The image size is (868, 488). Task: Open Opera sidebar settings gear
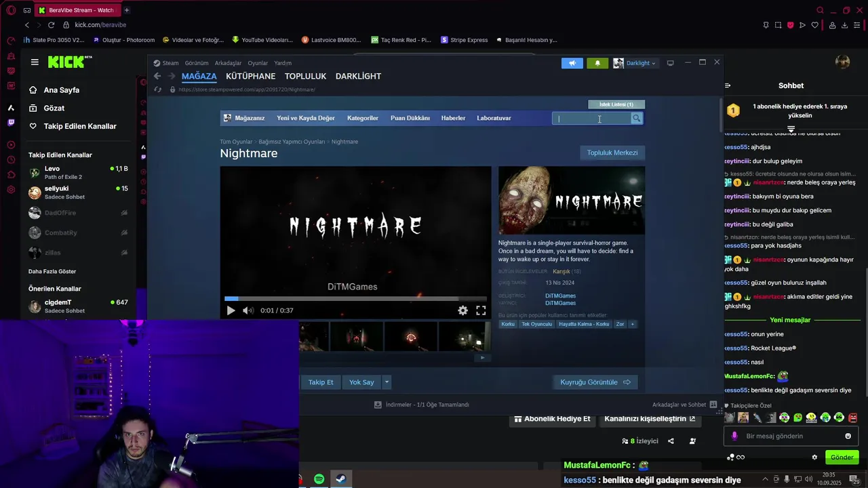(x=11, y=190)
